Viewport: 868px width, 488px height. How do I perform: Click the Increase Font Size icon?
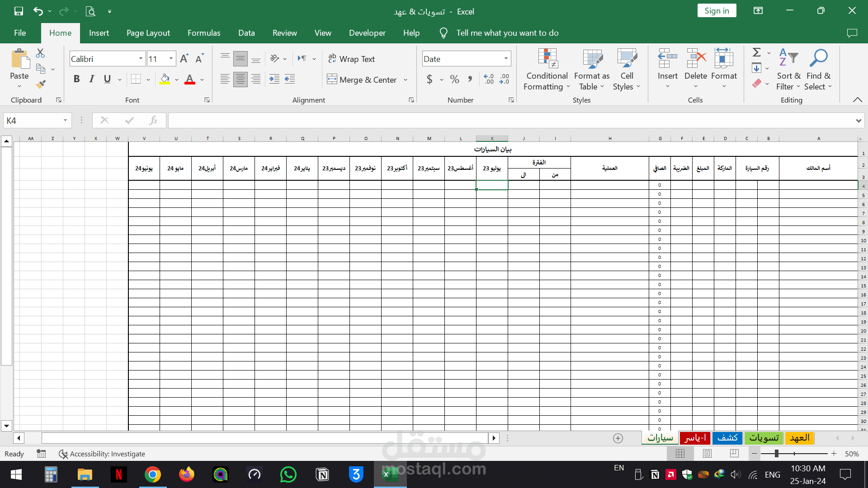tap(184, 59)
